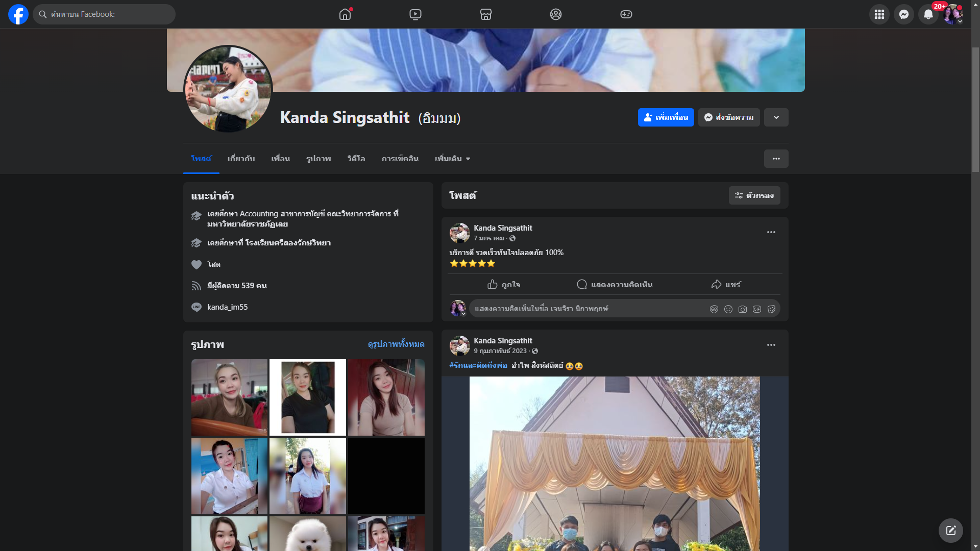Click the เพิ่มเพื่อน add friend button
The image size is (980, 551).
click(x=666, y=117)
